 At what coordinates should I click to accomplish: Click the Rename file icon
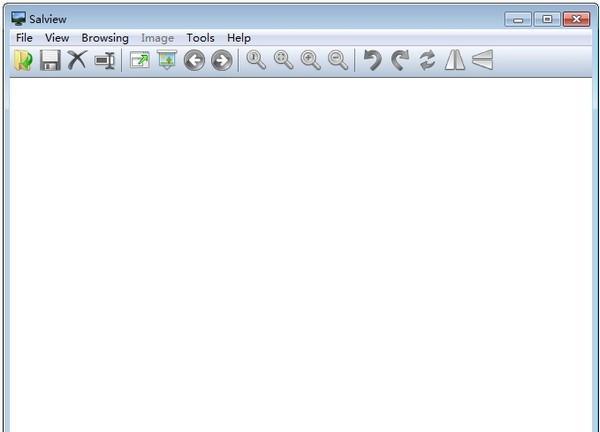(x=104, y=60)
